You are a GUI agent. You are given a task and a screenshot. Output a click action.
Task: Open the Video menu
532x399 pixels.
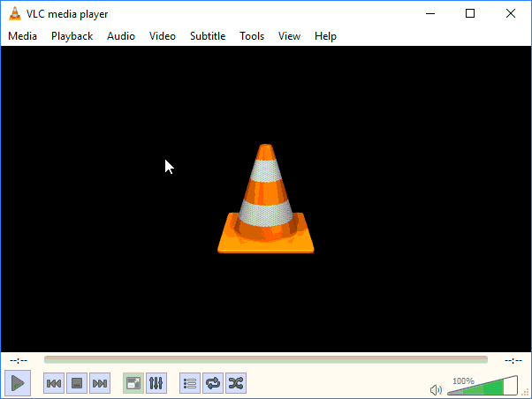(163, 36)
